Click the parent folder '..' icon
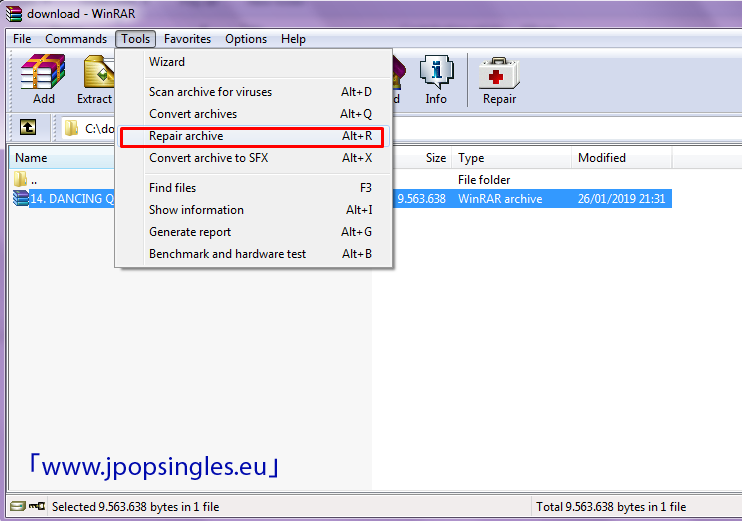This screenshot has width=742, height=521. (20, 179)
